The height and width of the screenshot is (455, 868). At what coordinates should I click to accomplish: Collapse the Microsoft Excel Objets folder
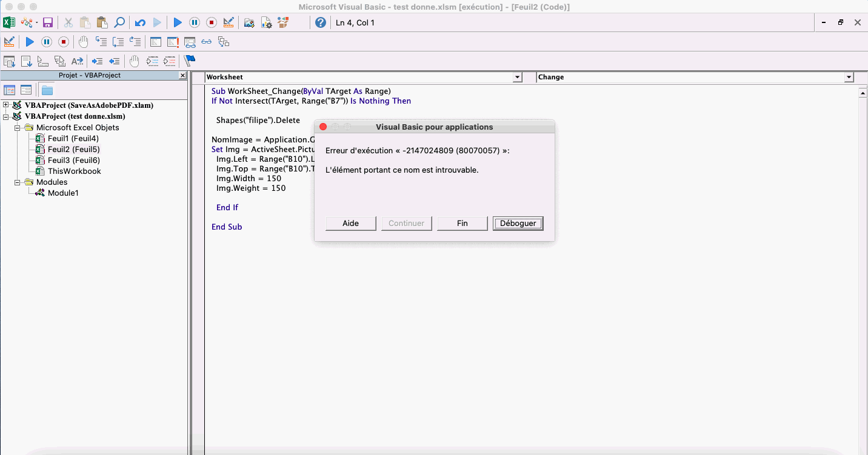pyautogui.click(x=17, y=127)
